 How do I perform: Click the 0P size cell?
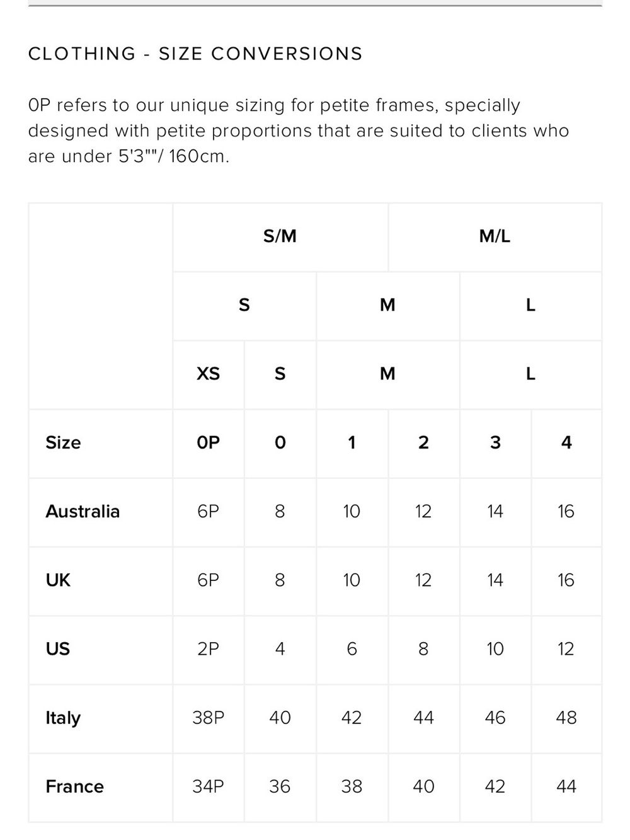pos(208,442)
